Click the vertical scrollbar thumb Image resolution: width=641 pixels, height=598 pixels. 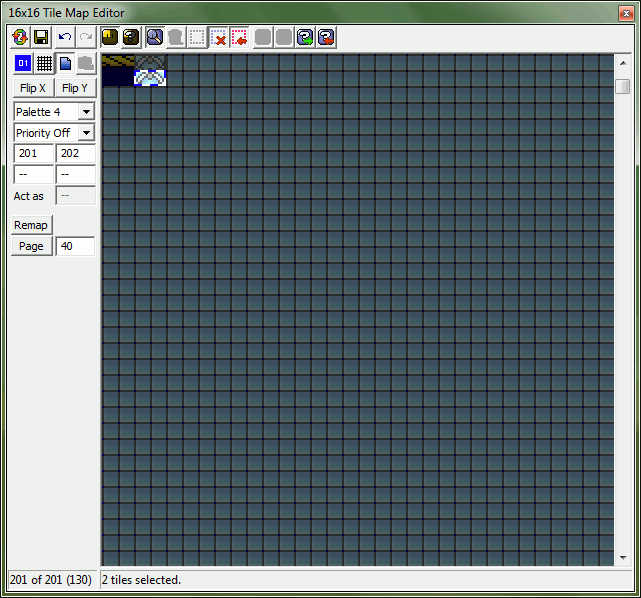click(x=623, y=86)
